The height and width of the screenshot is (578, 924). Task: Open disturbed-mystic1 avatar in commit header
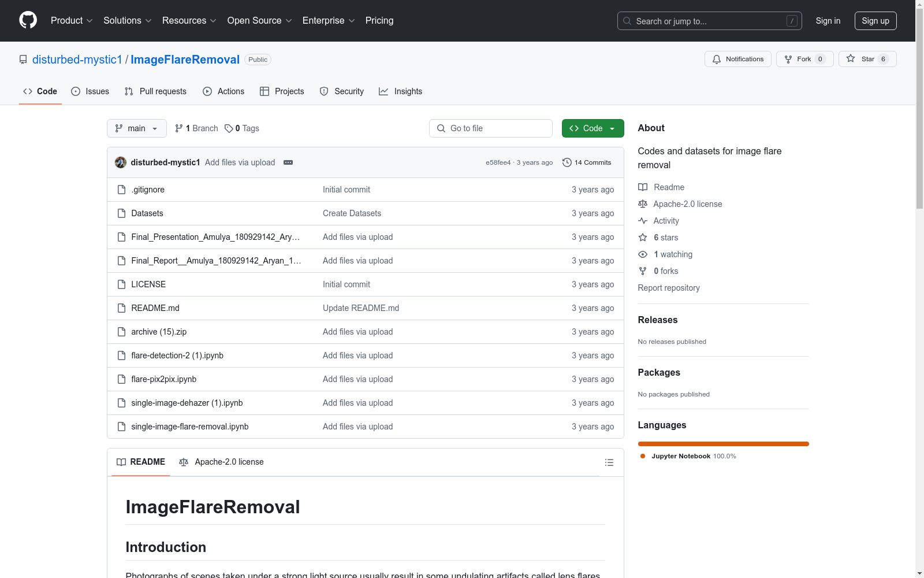[x=121, y=162]
